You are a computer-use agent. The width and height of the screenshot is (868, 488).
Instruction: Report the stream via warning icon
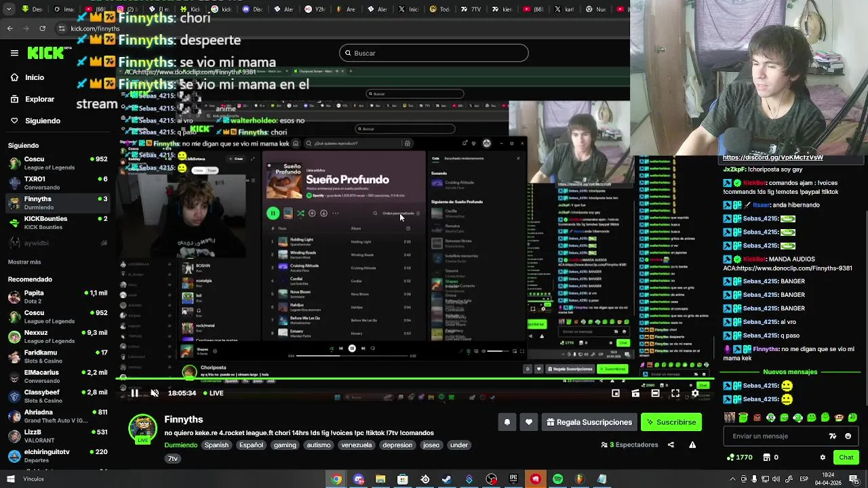click(692, 445)
